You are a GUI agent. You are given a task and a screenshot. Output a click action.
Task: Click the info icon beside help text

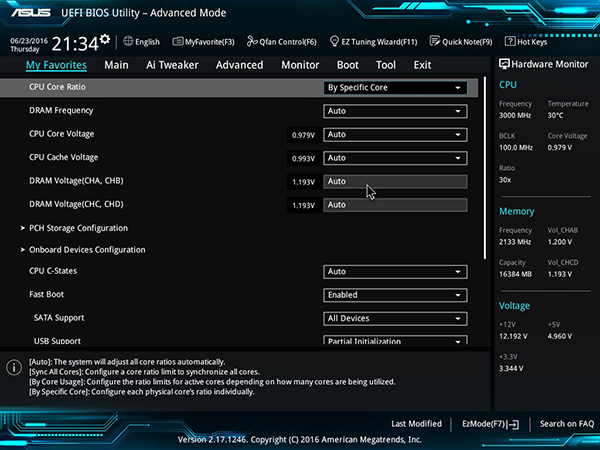click(x=14, y=367)
